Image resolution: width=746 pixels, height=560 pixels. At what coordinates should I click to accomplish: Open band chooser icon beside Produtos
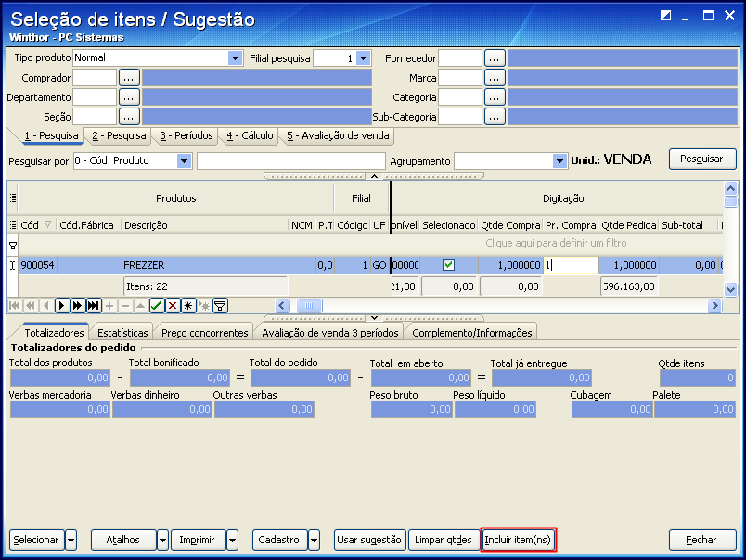pos(13,198)
